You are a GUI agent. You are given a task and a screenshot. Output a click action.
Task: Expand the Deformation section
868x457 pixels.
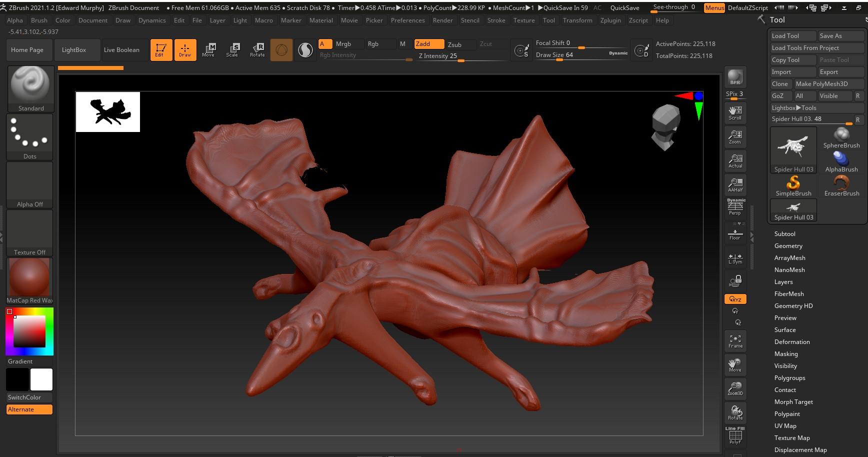click(x=791, y=342)
